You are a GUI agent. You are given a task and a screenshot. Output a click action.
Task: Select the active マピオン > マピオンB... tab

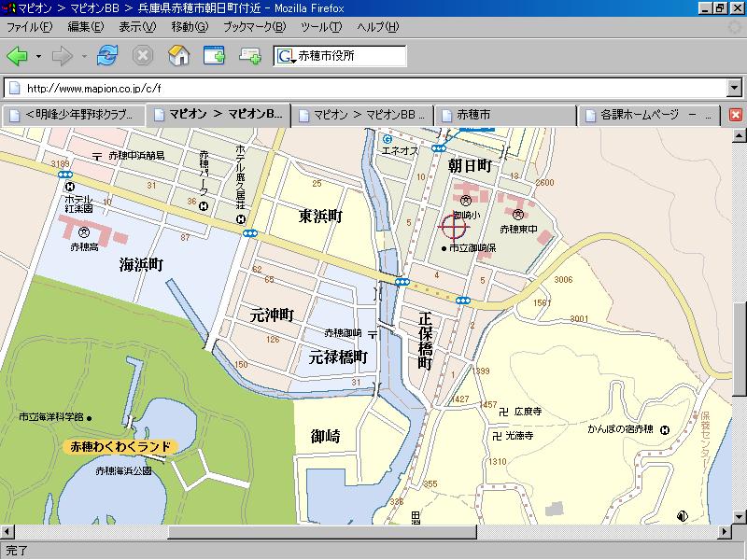pos(218,115)
